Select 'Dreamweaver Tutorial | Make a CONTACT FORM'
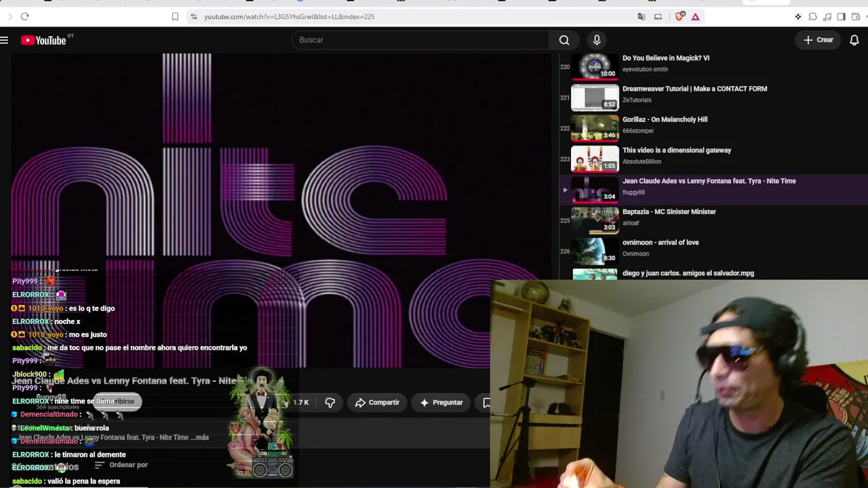 [695, 89]
